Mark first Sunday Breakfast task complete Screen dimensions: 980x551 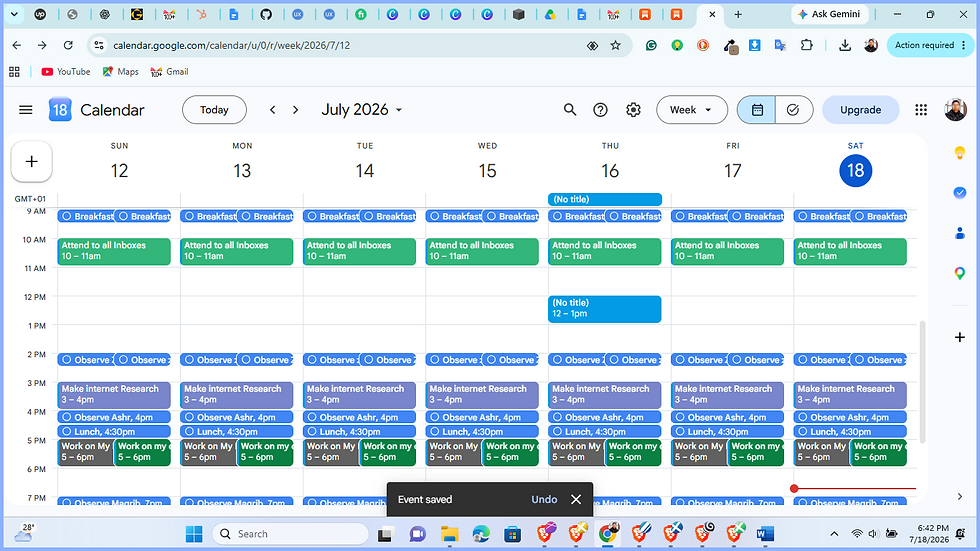(x=67, y=216)
